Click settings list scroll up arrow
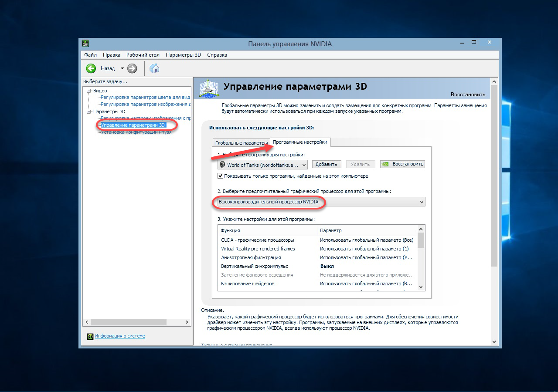558x392 pixels. (421, 229)
